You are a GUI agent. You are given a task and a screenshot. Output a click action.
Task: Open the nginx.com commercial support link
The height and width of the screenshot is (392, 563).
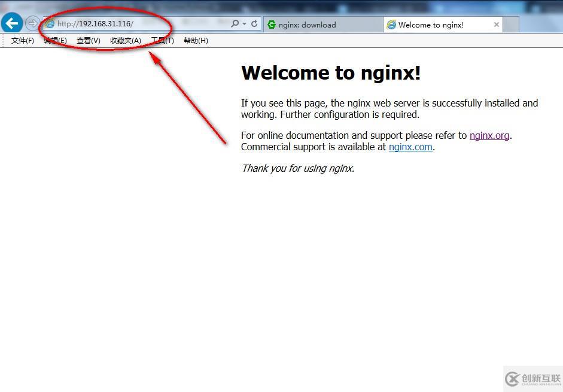tap(410, 147)
